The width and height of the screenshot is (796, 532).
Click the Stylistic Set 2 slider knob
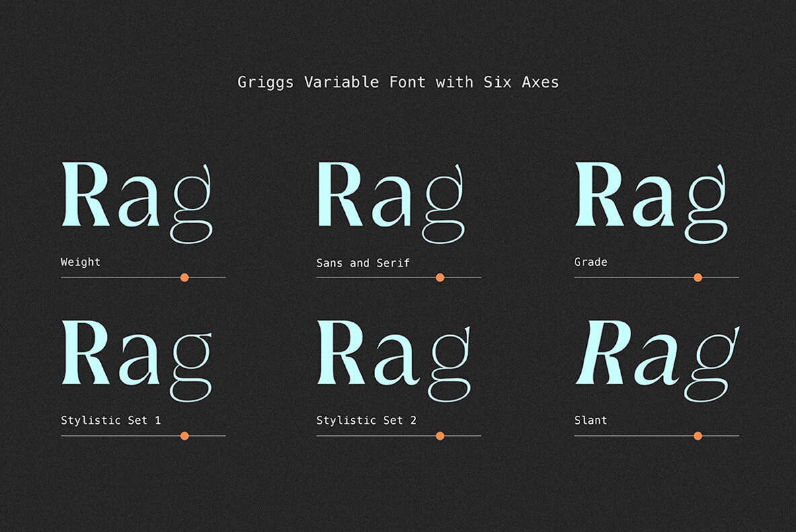click(x=440, y=436)
